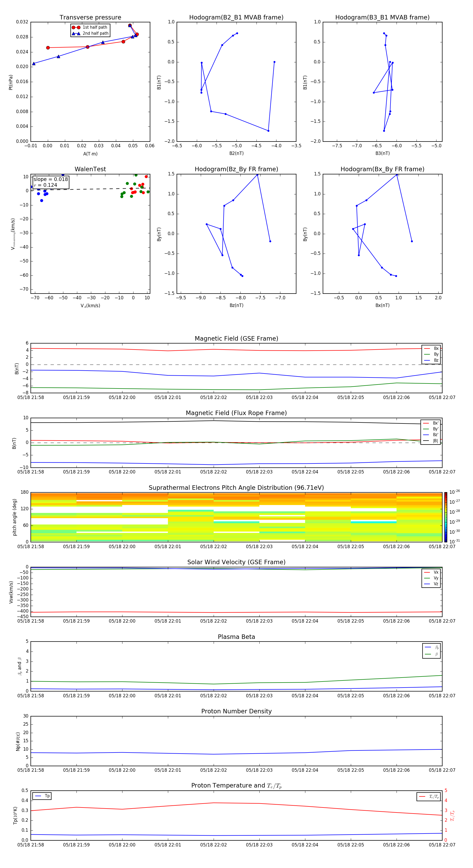Screen dimensions: 473x868
Task: Select the |B| legend entry in Flux Rope plot
Action: (x=431, y=441)
